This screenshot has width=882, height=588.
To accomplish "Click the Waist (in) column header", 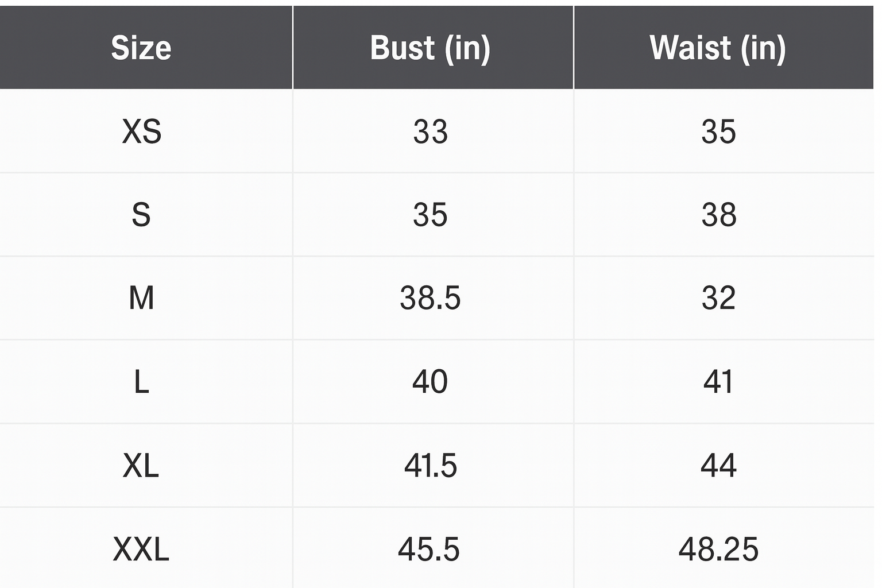I will pos(718,48).
